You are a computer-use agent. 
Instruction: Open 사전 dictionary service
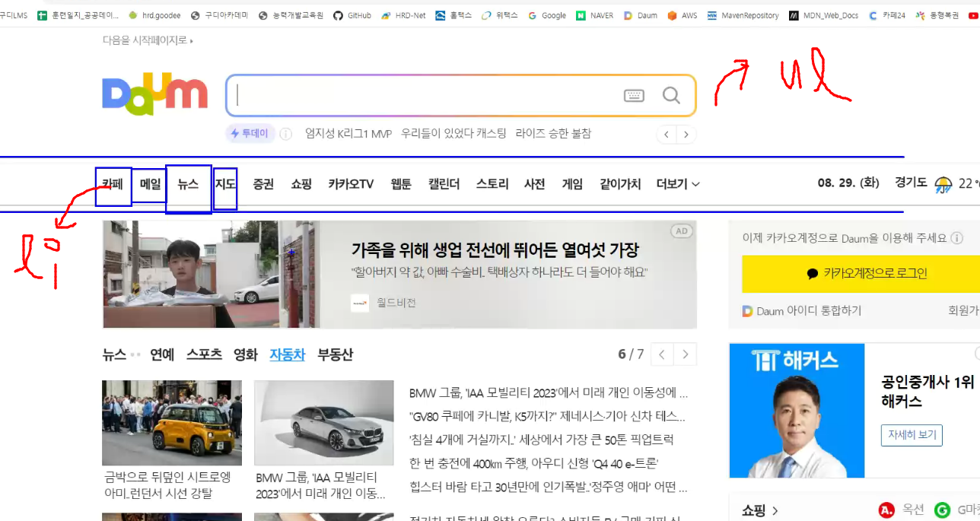(x=535, y=184)
